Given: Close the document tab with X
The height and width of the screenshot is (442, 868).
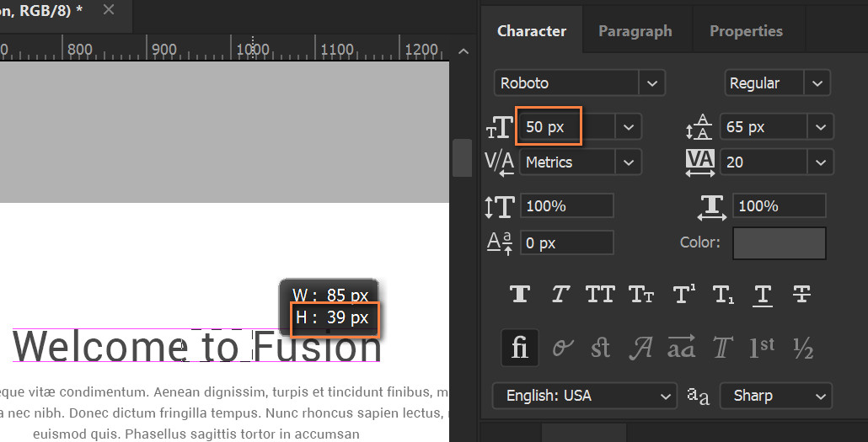Looking at the screenshot, I should click(x=109, y=9).
